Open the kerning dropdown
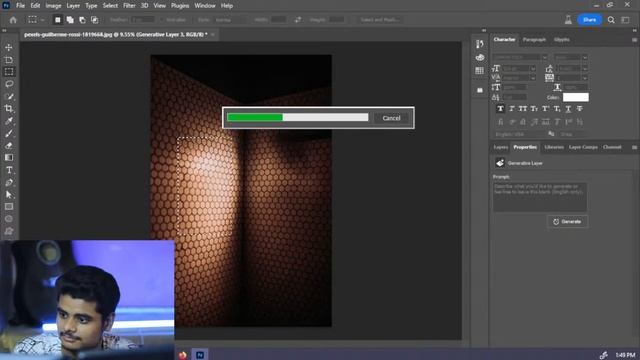640x360 pixels. pos(533,78)
